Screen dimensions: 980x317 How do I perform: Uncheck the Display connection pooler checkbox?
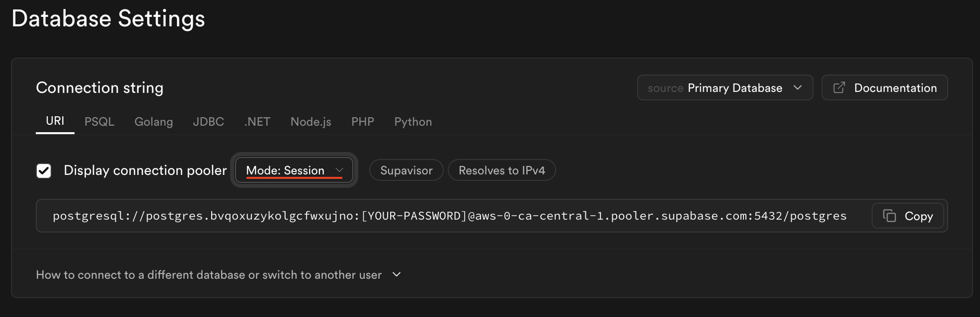(44, 171)
